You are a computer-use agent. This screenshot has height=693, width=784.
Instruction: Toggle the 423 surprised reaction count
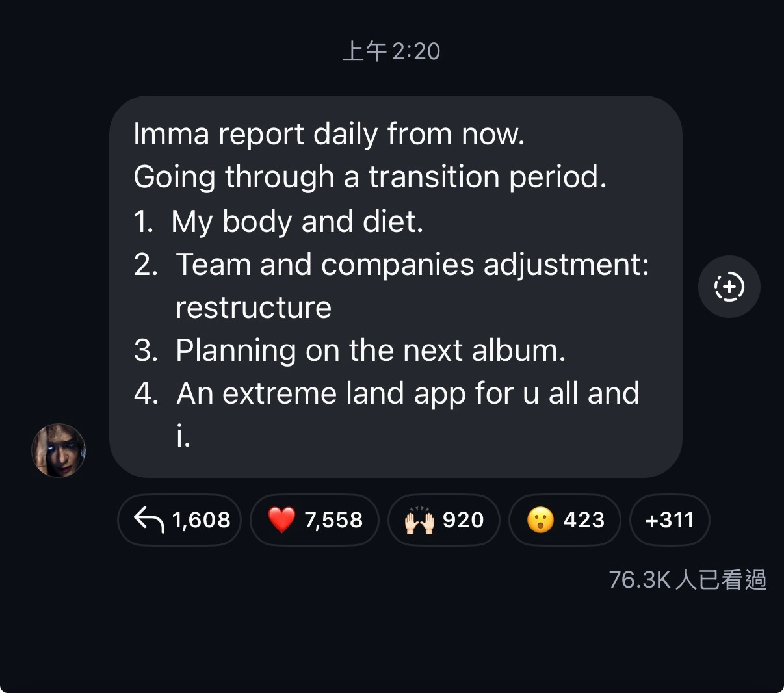[x=565, y=520]
